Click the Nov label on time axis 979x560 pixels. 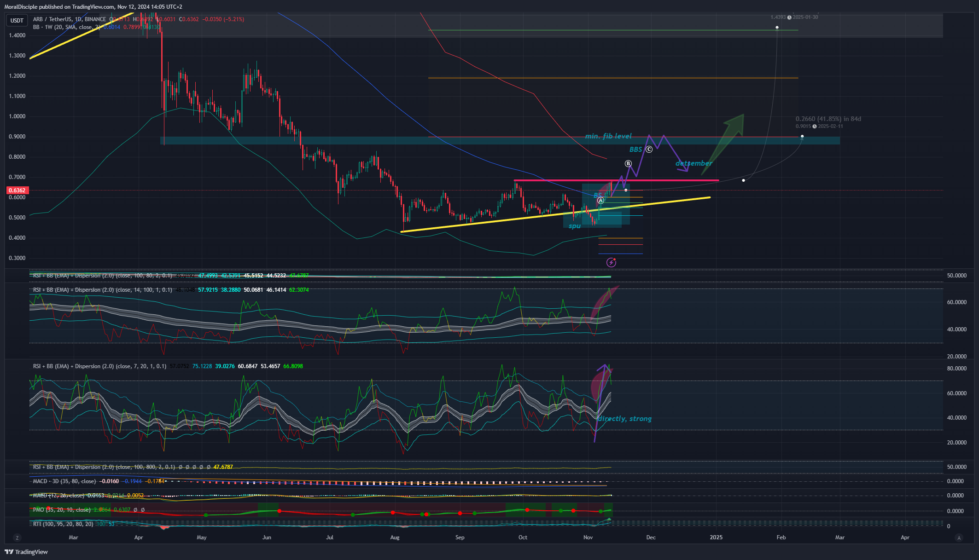tap(588, 537)
